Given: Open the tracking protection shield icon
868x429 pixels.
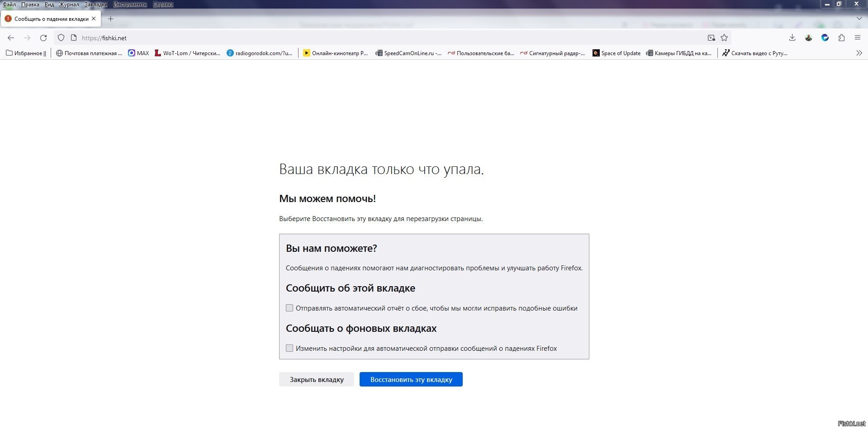Looking at the screenshot, I should click(x=61, y=38).
